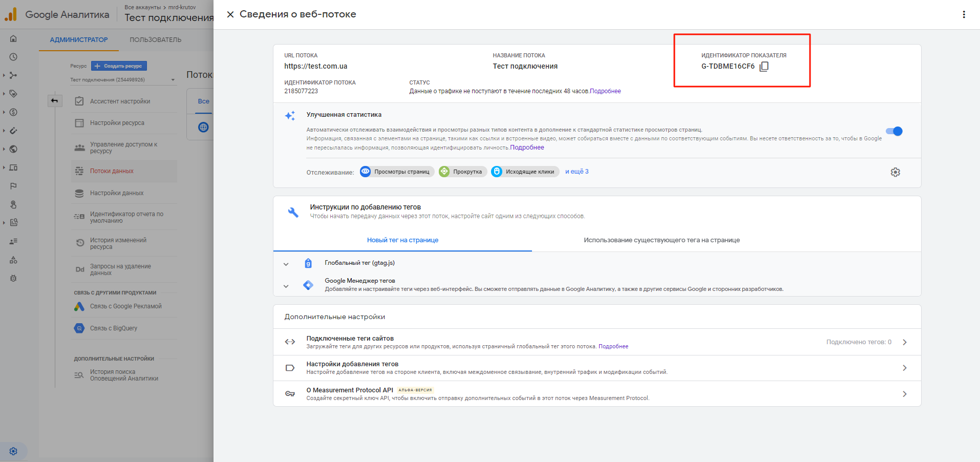This screenshot has height=462, width=980.
Task: Expand the acquisition sidebar item arrow
Action: (4, 75)
